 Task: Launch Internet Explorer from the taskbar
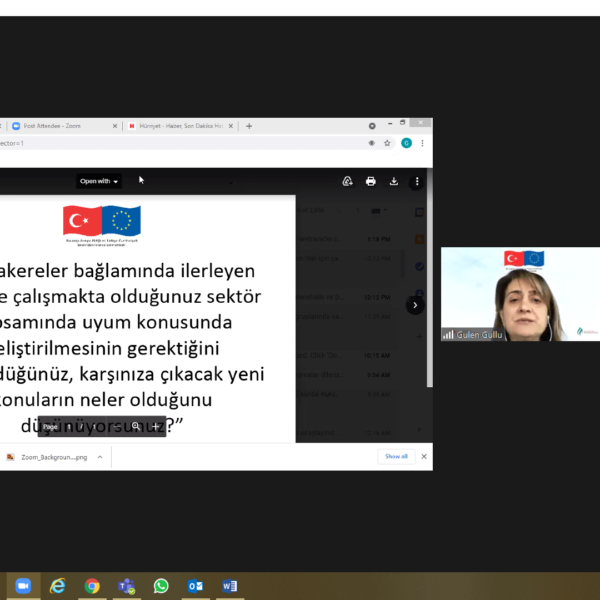tap(57, 586)
